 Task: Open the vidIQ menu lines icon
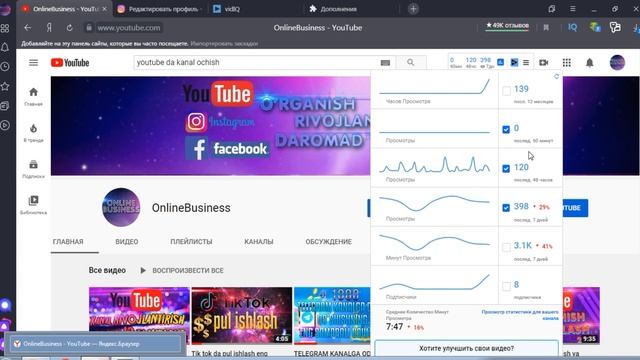coord(526,62)
